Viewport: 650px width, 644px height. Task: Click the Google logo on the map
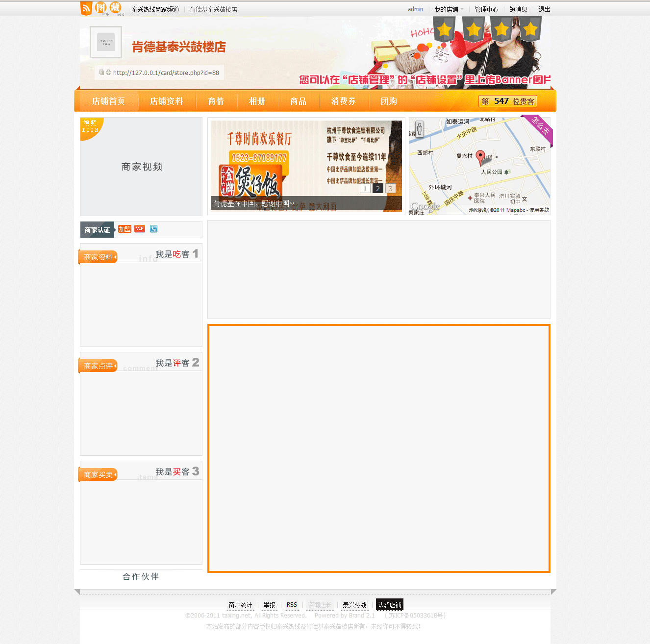tap(425, 206)
